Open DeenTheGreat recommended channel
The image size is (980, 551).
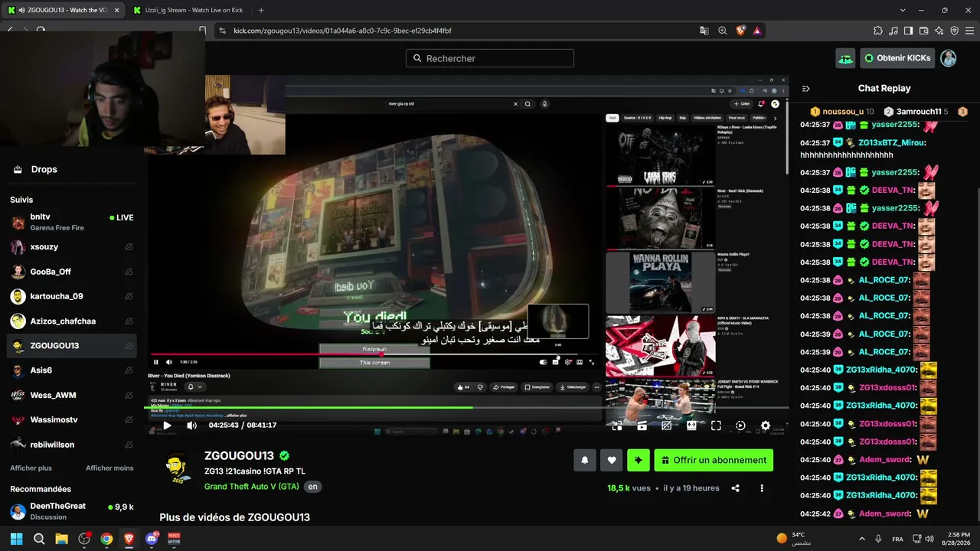click(72, 510)
